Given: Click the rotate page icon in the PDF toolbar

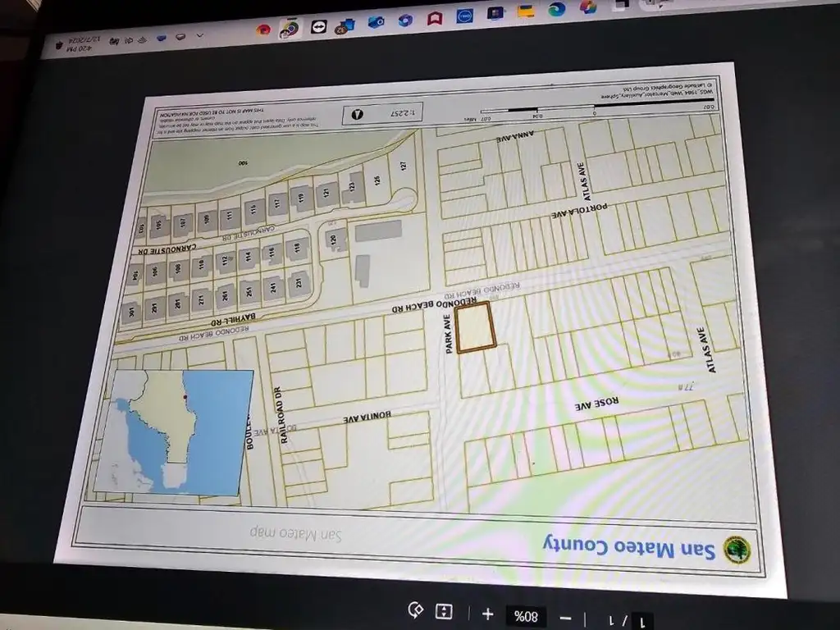Looking at the screenshot, I should (415, 609).
